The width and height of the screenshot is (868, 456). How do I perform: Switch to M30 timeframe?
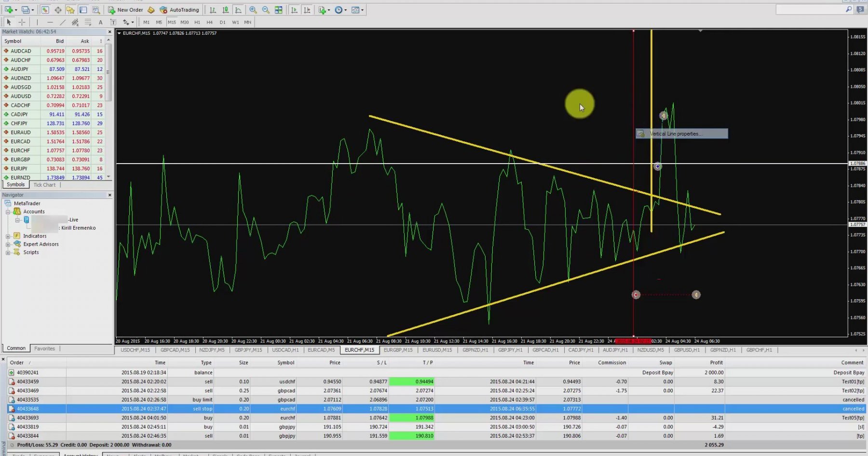pos(184,22)
